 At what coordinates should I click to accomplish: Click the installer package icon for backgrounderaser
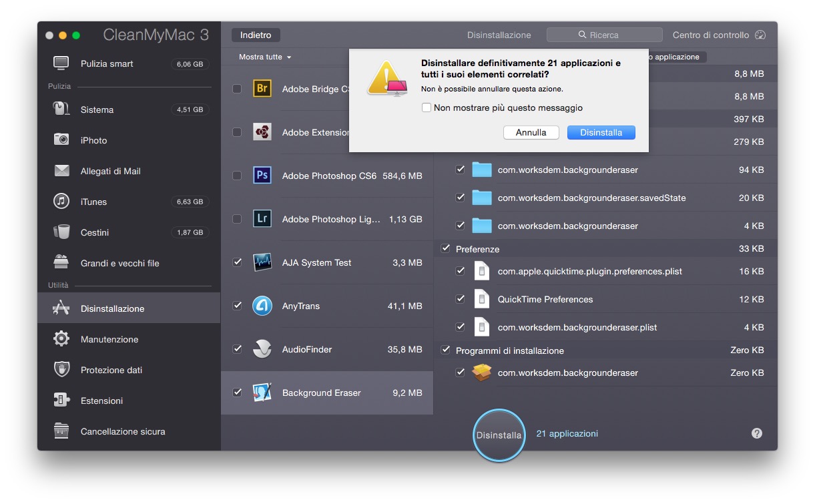tap(482, 372)
